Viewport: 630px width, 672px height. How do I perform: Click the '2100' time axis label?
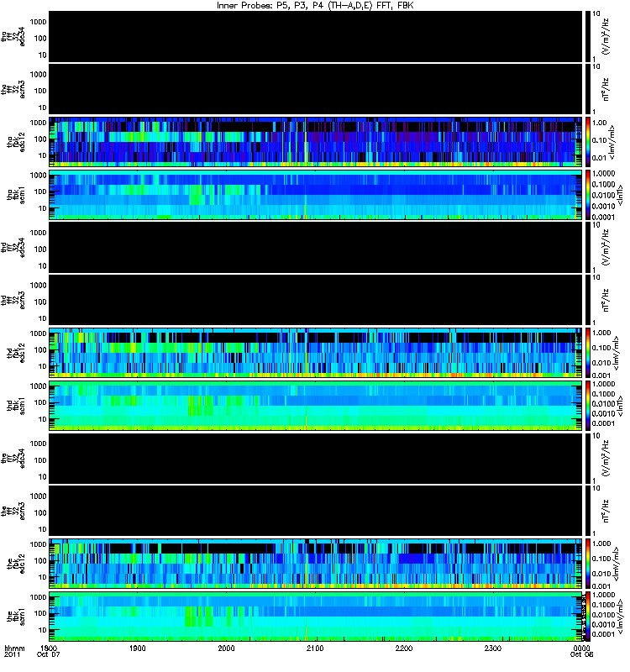(x=315, y=648)
